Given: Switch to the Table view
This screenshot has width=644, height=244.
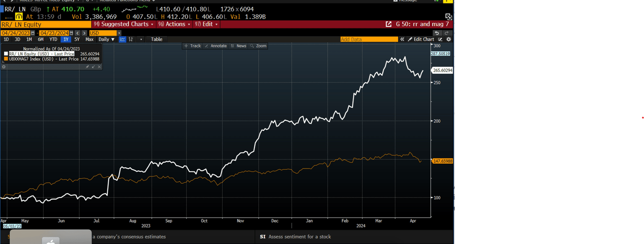Looking at the screenshot, I should [156, 39].
